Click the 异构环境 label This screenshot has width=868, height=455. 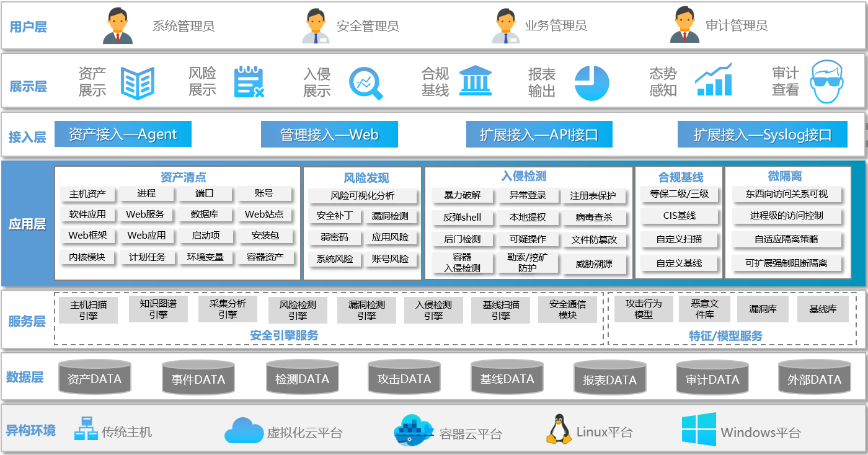point(30,430)
